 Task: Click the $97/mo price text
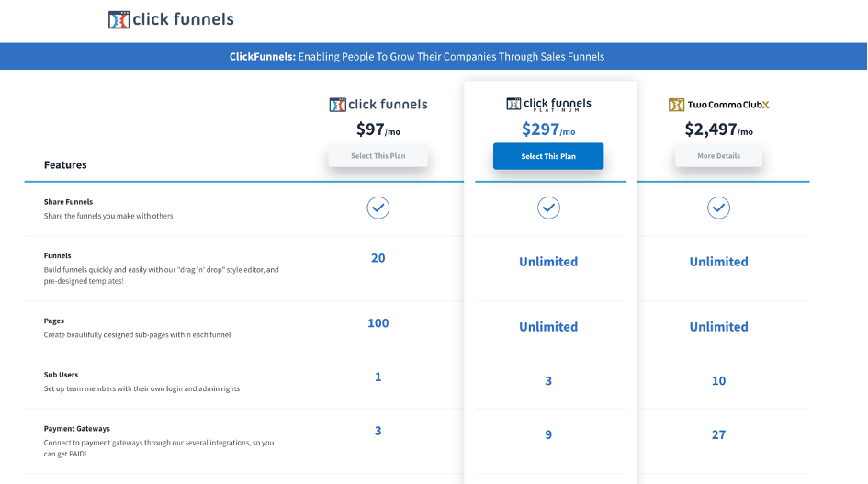point(378,129)
